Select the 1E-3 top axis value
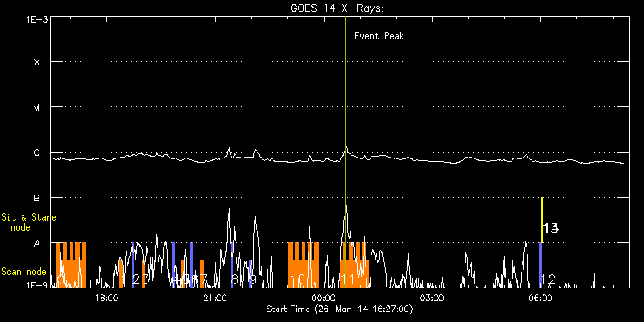This screenshot has width=644, height=322. [x=37, y=19]
